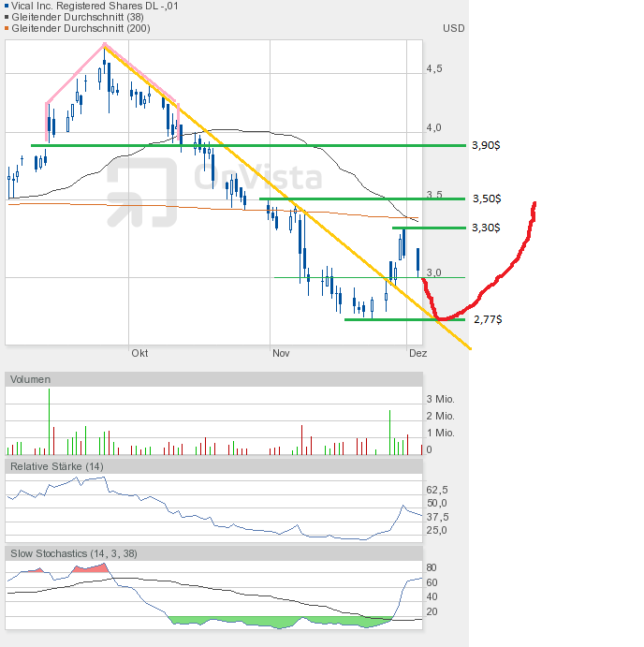Image resolution: width=644 pixels, height=647 pixels.
Task: Click the Okt month label on the axis
Action: tap(139, 353)
